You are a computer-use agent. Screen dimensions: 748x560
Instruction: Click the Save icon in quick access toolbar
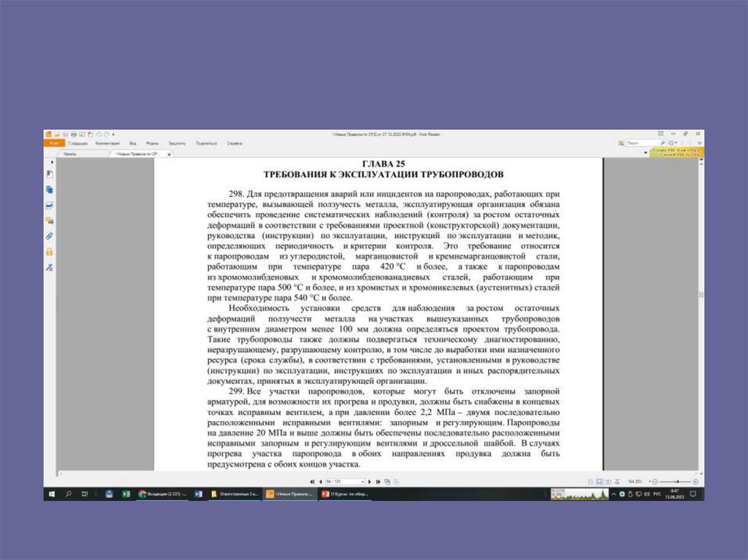click(65, 134)
